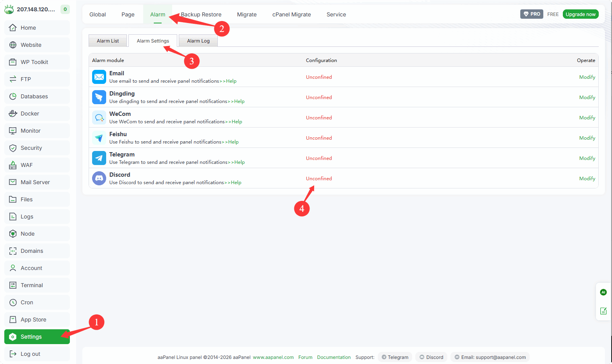Open the Backup Restore tab
The width and height of the screenshot is (612, 364).
[201, 14]
